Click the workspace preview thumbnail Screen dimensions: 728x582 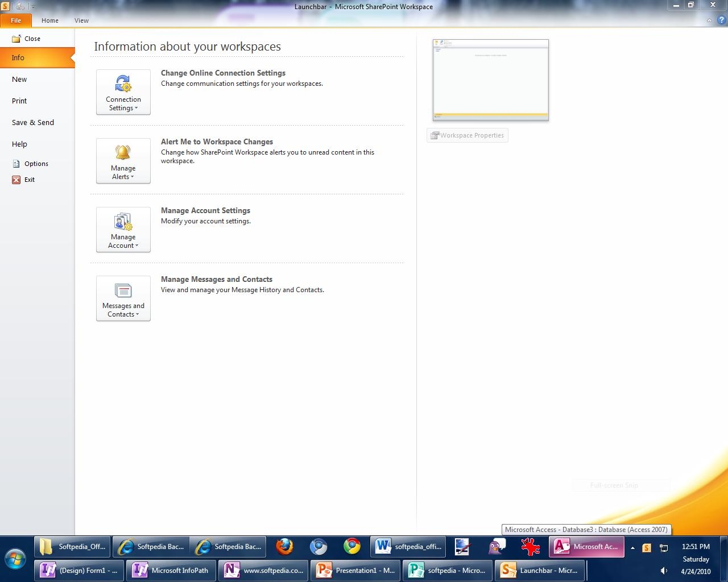pos(490,80)
